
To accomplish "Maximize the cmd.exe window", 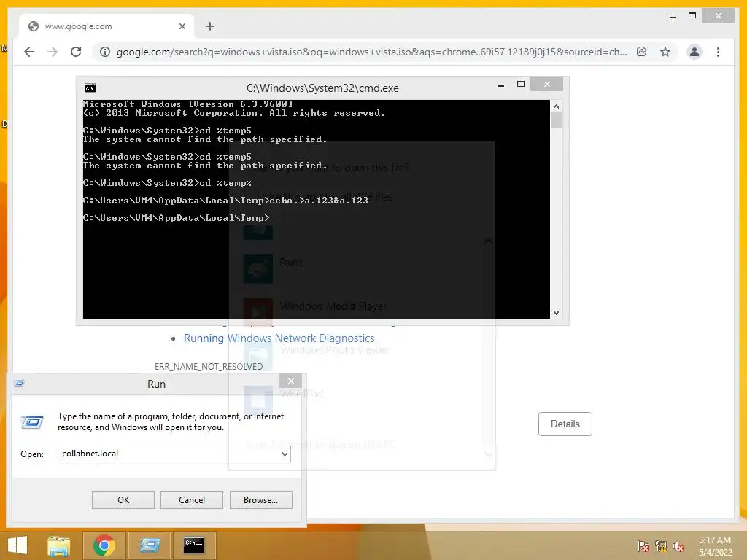I will coord(521,85).
